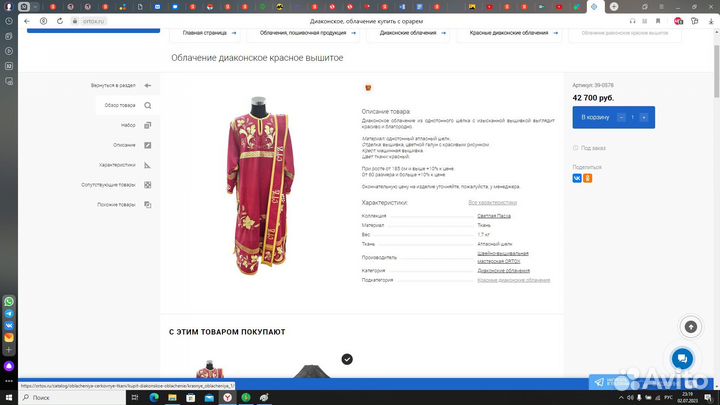This screenshot has width=720, height=405.
Task: Open Швейно-вышивальная мастерская ORTOX manufacturer link
Action: point(503,257)
